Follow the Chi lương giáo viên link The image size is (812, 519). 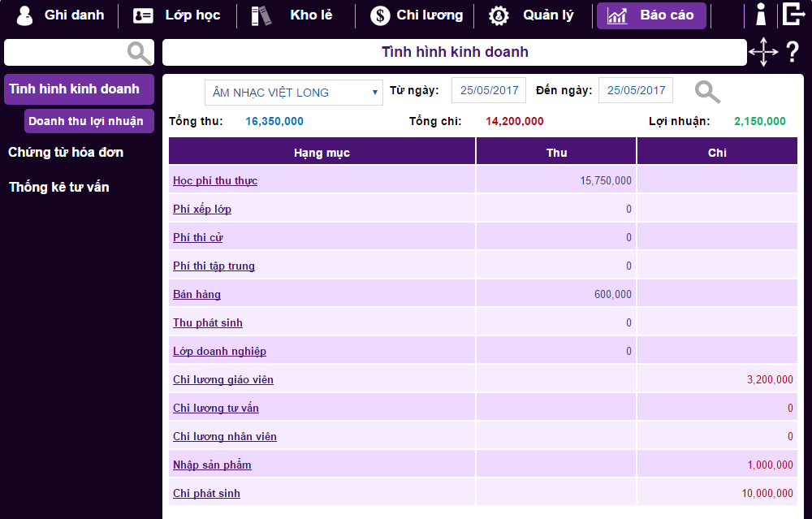point(223,379)
